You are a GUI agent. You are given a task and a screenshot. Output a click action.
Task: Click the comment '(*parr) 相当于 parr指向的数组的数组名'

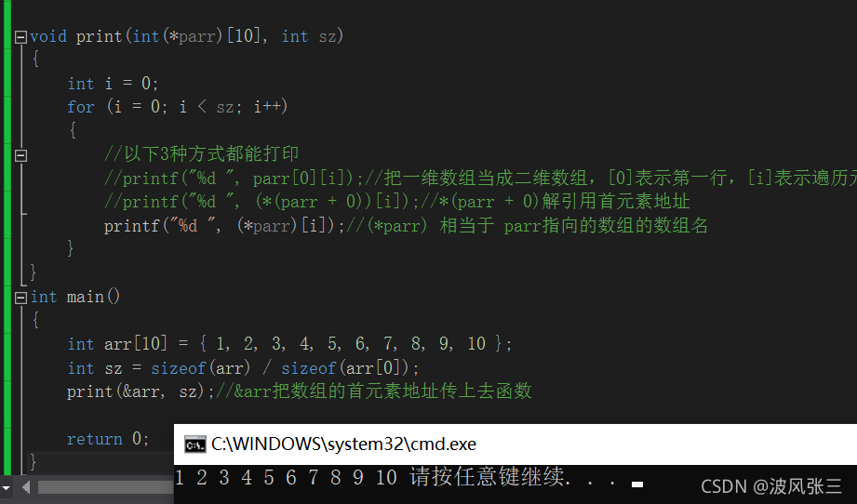click(537, 226)
